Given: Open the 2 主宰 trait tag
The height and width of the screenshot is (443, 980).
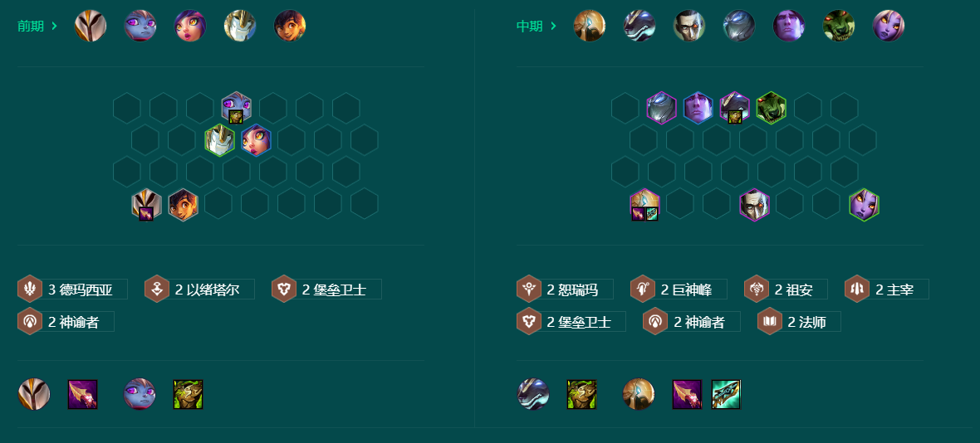Looking at the screenshot, I should point(887,289).
